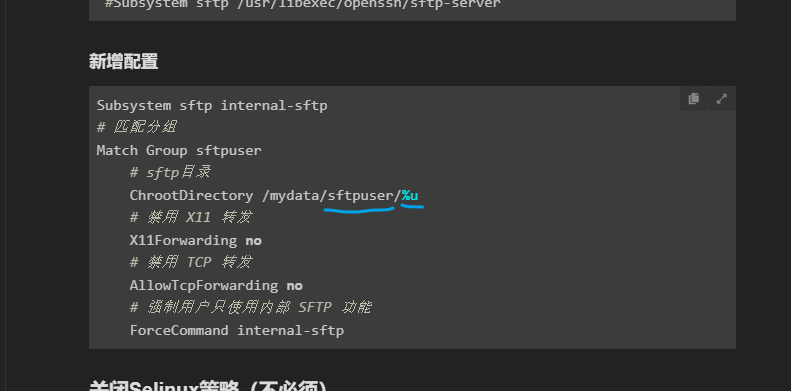Click the '# 匹配分组' comment line
The image size is (791, 391).
136,127
